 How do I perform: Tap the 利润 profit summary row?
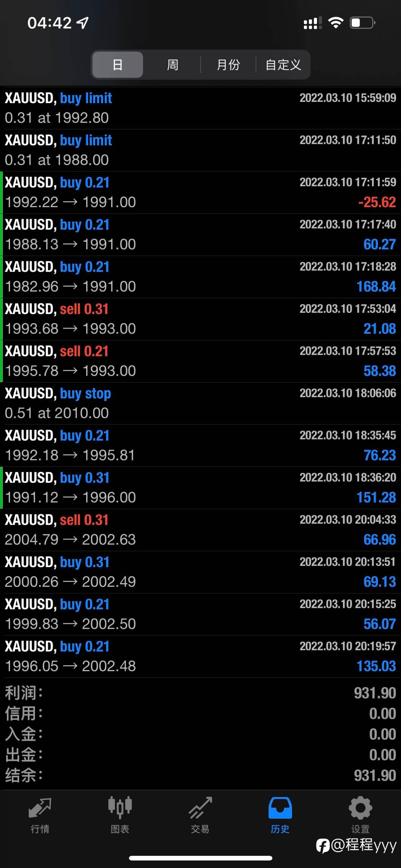(x=200, y=693)
